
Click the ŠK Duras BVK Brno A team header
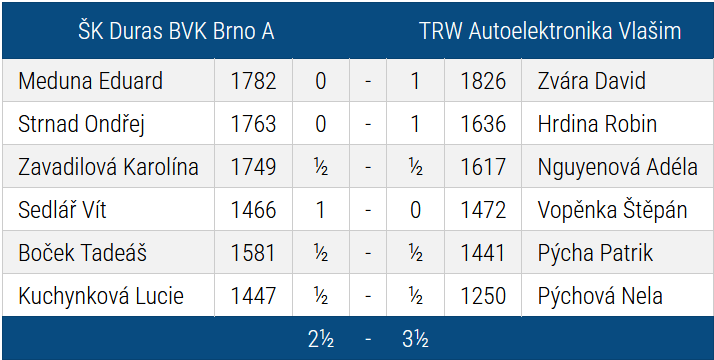[176, 31]
